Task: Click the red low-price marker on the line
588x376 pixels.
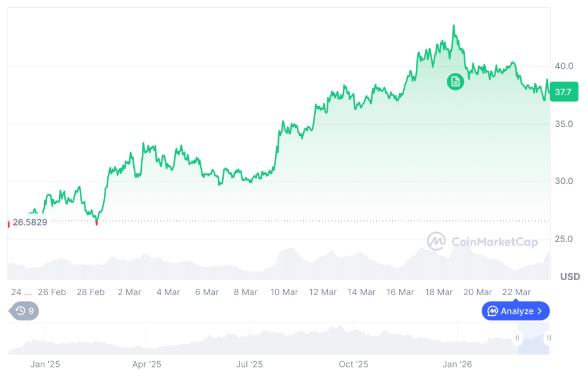Action: [x=96, y=222]
